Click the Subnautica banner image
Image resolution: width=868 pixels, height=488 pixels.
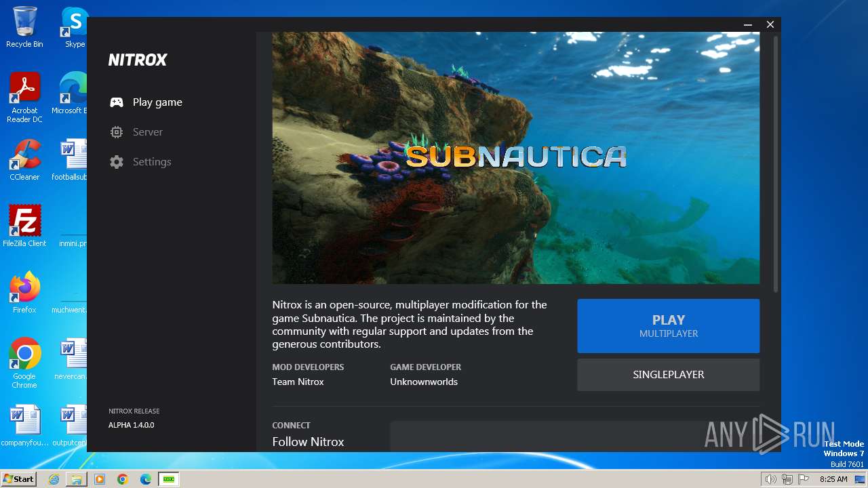coord(515,157)
